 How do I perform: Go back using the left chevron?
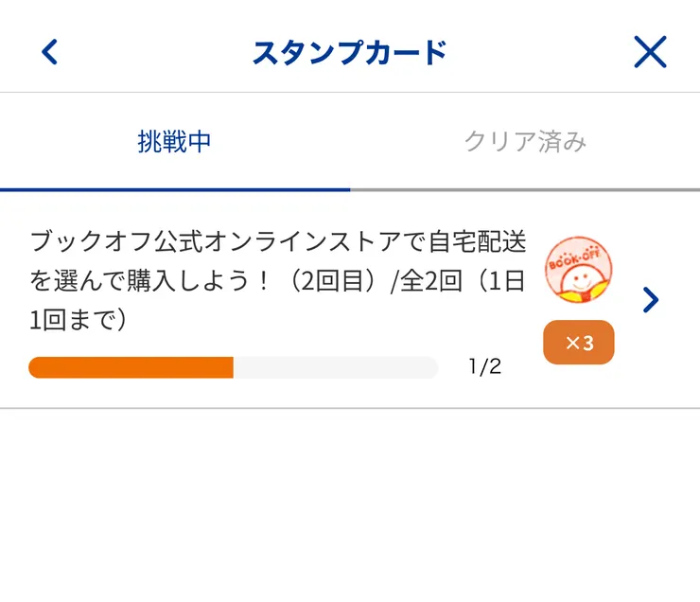pyautogui.click(x=50, y=52)
